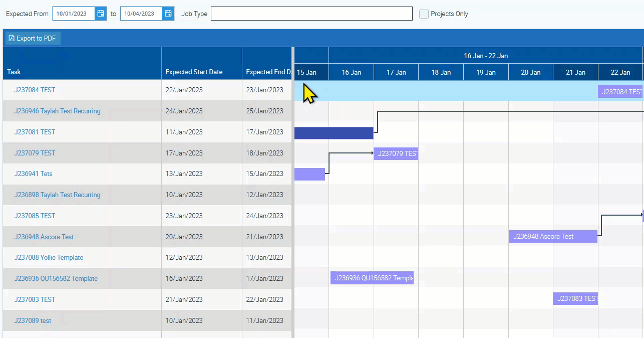Image resolution: width=644 pixels, height=338 pixels.
Task: Open the J237084 TEST task link
Action: tap(35, 90)
